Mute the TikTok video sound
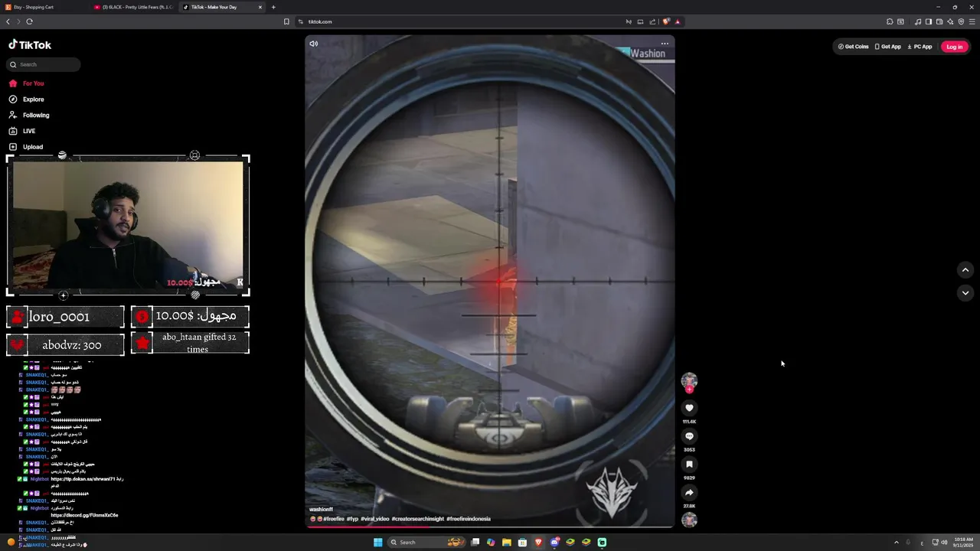Image resolution: width=980 pixels, height=551 pixels. tap(313, 44)
